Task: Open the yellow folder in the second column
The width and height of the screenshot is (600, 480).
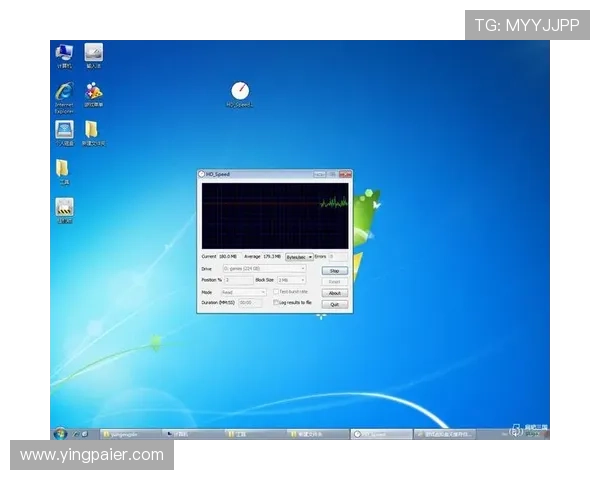Action: [92, 130]
